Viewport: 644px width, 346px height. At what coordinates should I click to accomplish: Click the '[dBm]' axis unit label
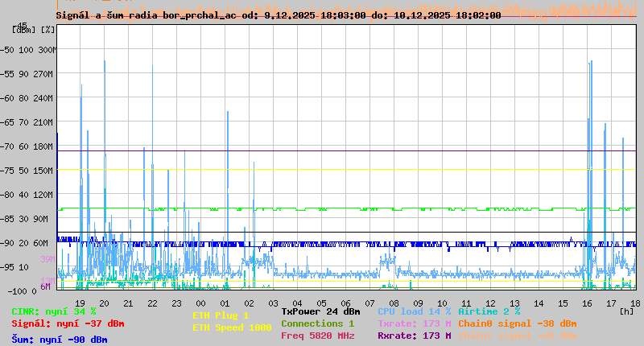(x=24, y=30)
